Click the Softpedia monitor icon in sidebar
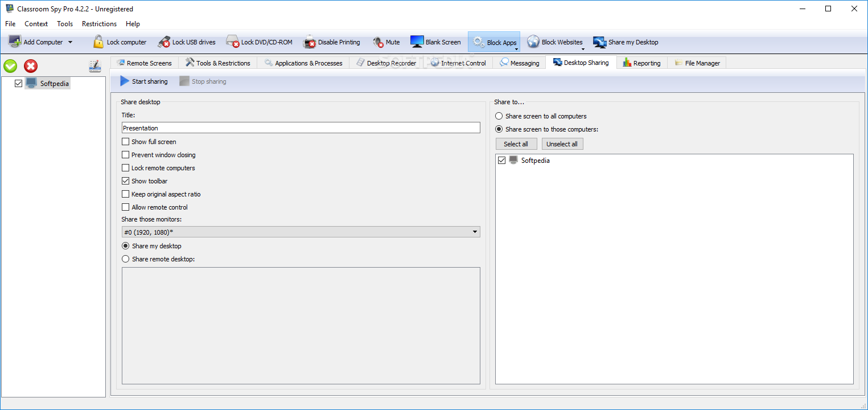 point(31,84)
